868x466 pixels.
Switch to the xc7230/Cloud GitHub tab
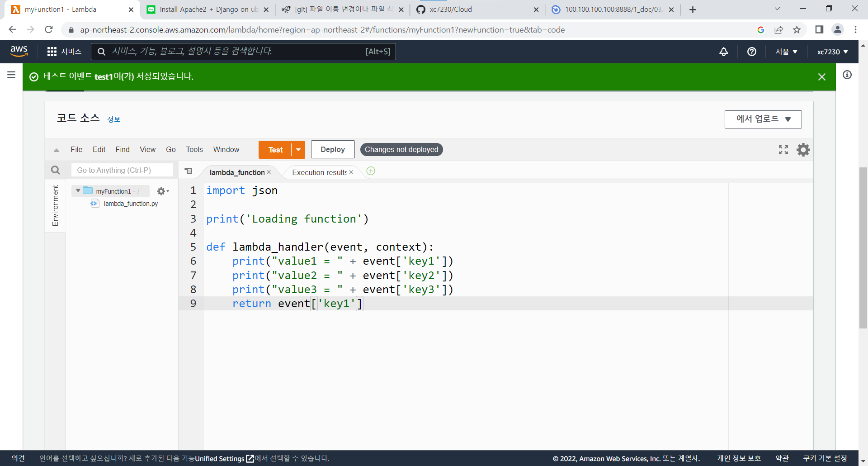click(477, 10)
